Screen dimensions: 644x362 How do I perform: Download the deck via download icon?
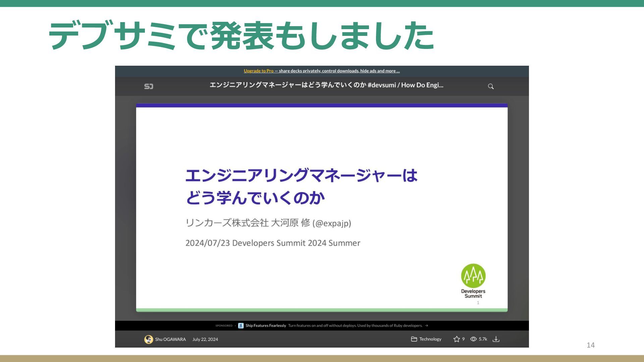point(496,339)
